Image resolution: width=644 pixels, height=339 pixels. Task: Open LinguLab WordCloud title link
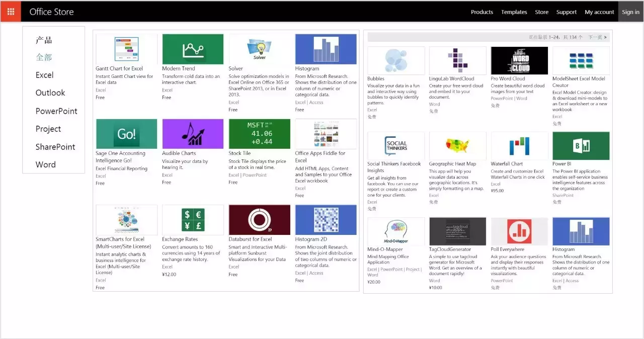click(451, 78)
